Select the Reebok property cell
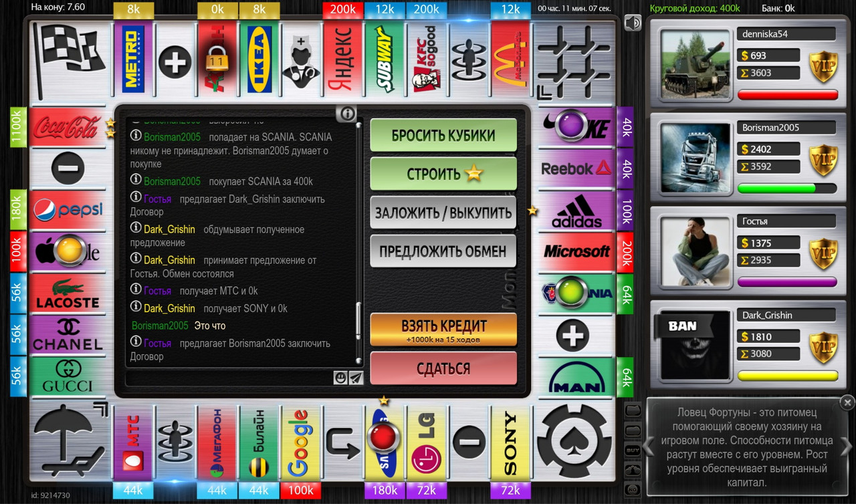Screen dimensions: 856x504 tap(576, 168)
